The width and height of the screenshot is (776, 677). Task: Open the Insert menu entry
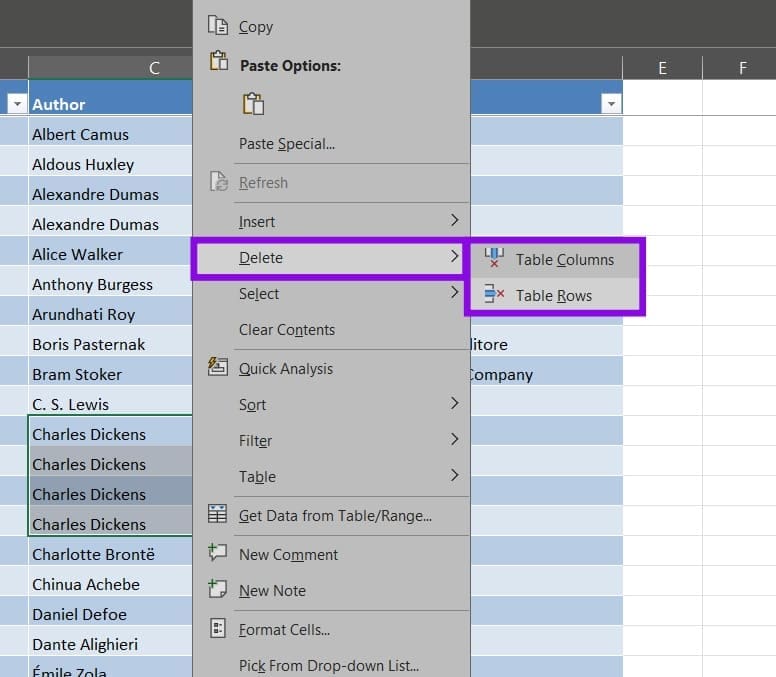(331, 222)
